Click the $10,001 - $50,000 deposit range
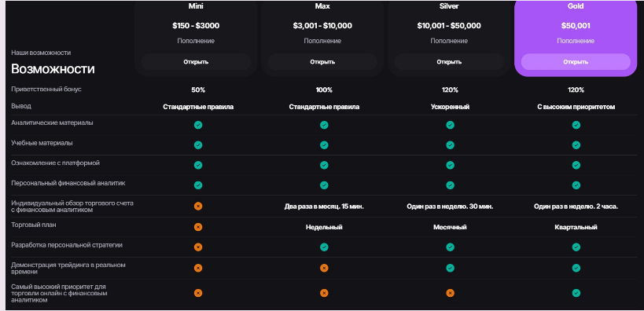This screenshot has height=311, width=644. tap(449, 26)
